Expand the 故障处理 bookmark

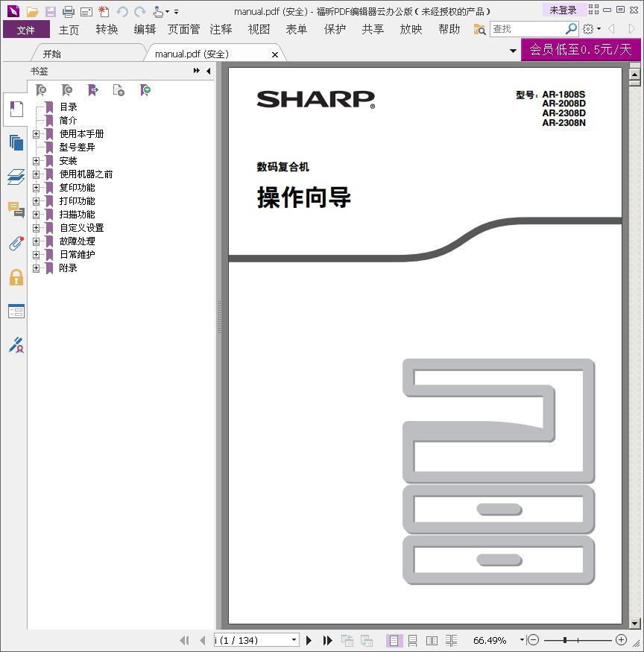click(37, 241)
